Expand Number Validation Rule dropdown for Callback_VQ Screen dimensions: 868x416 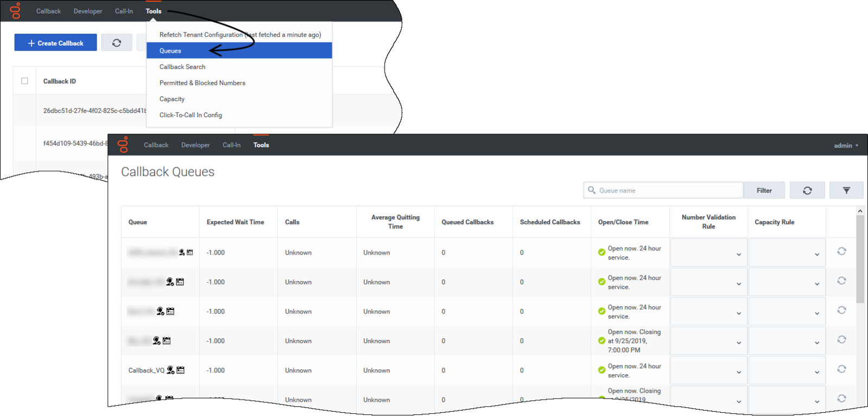(x=708, y=371)
